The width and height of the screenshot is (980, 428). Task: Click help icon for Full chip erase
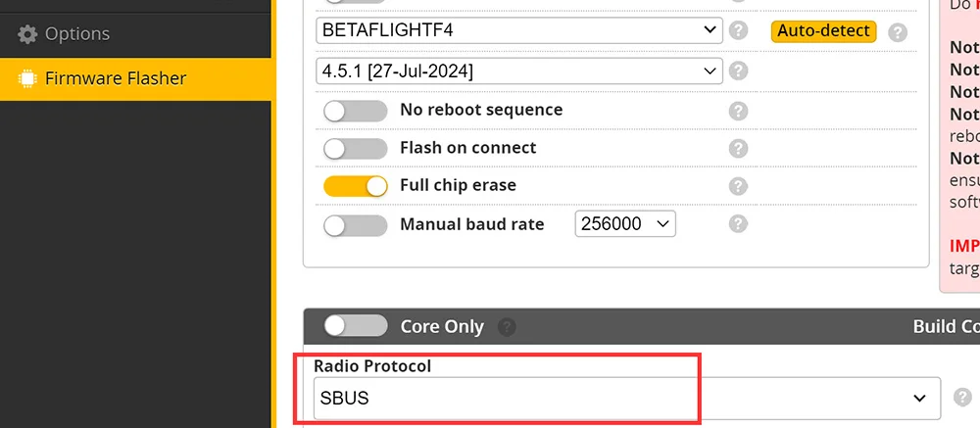[x=739, y=186]
